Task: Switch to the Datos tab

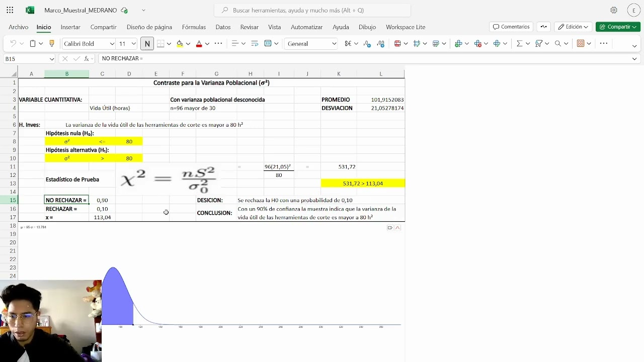Action: click(x=223, y=27)
